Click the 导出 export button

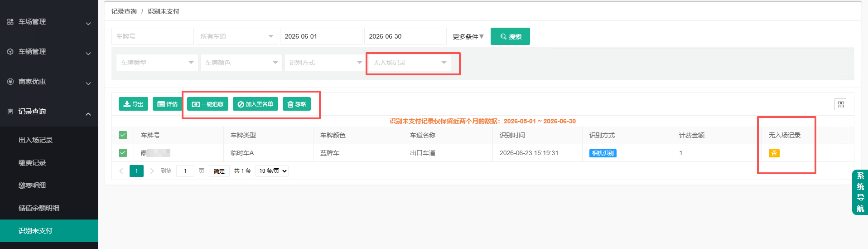(x=133, y=104)
